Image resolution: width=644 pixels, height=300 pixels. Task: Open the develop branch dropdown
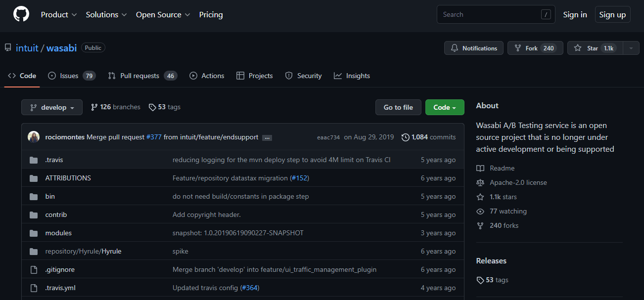click(52, 107)
